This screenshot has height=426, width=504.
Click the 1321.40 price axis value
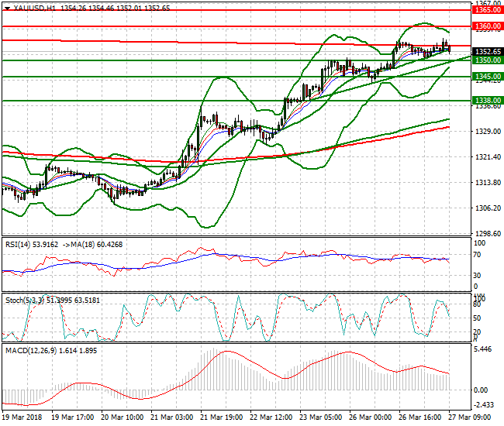pyautogui.click(x=488, y=157)
